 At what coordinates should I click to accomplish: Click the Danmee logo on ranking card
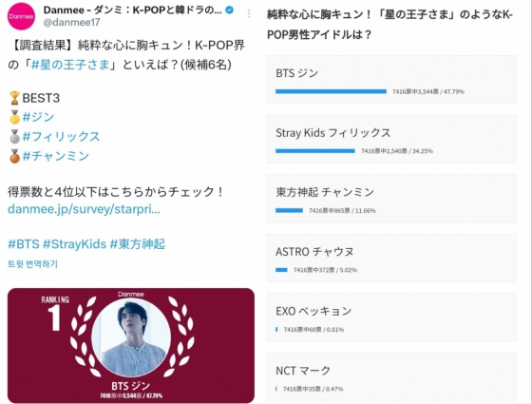131,294
